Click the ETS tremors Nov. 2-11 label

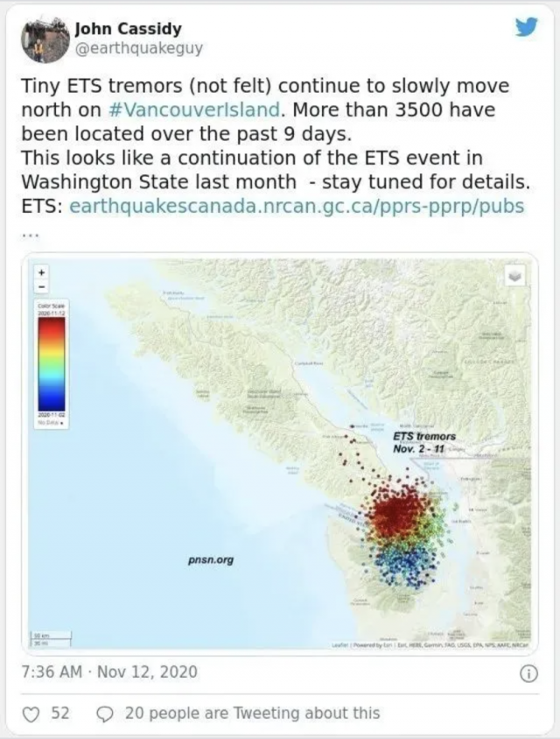point(424,442)
